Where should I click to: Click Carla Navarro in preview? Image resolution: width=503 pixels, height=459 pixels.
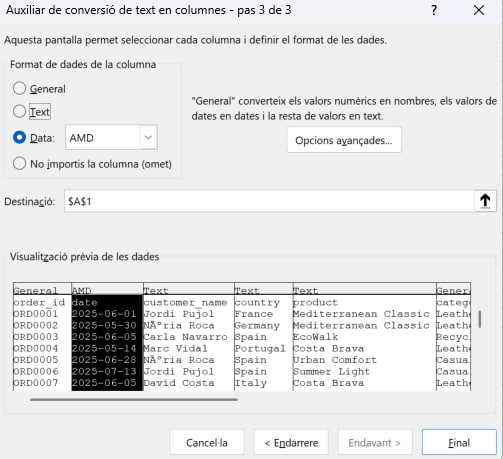click(185, 337)
